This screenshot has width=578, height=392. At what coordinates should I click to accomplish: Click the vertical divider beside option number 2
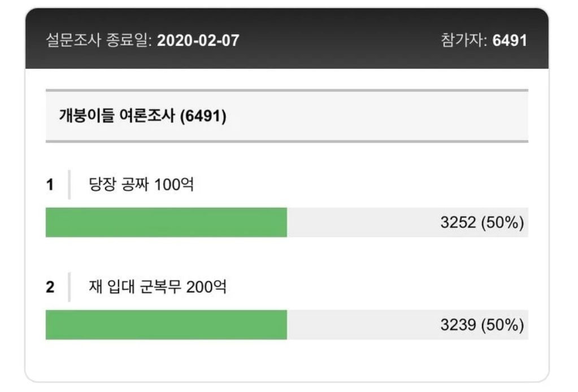(69, 287)
